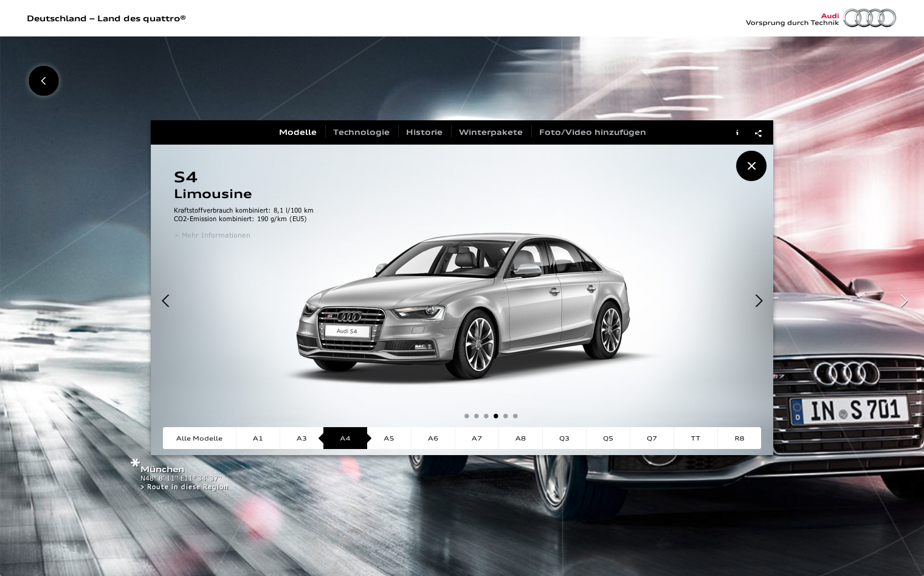
Task: Open the Modelle tab
Action: click(x=298, y=132)
